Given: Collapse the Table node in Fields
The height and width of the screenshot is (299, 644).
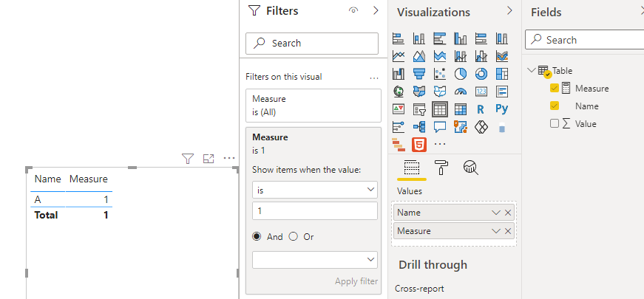Looking at the screenshot, I should point(532,70).
